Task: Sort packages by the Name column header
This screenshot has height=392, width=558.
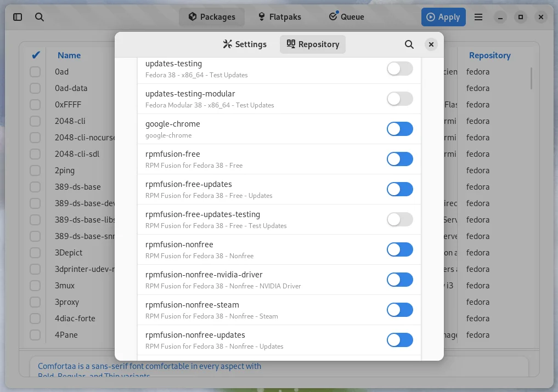Action: [69, 55]
